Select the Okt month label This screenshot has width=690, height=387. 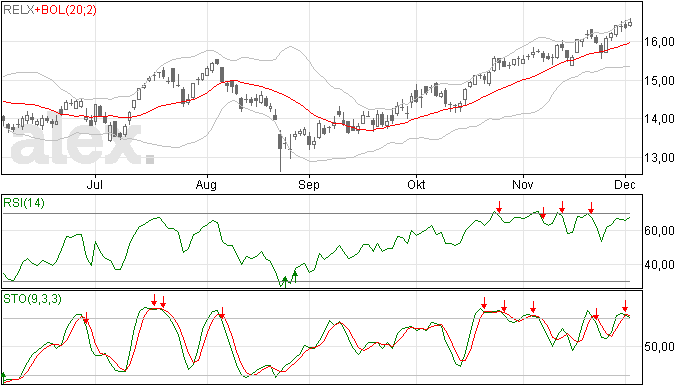pyautogui.click(x=416, y=184)
